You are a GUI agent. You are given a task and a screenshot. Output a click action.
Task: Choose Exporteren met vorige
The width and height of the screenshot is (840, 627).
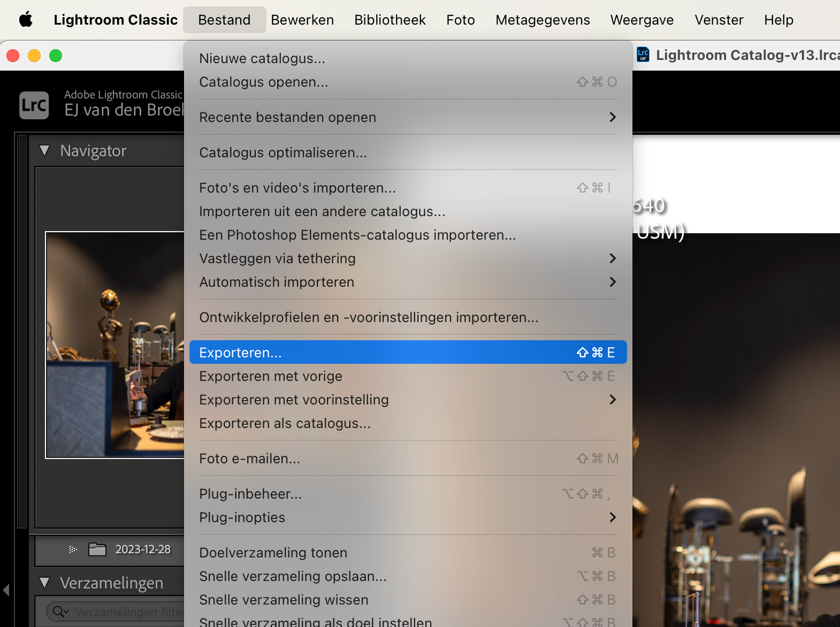[408, 376]
